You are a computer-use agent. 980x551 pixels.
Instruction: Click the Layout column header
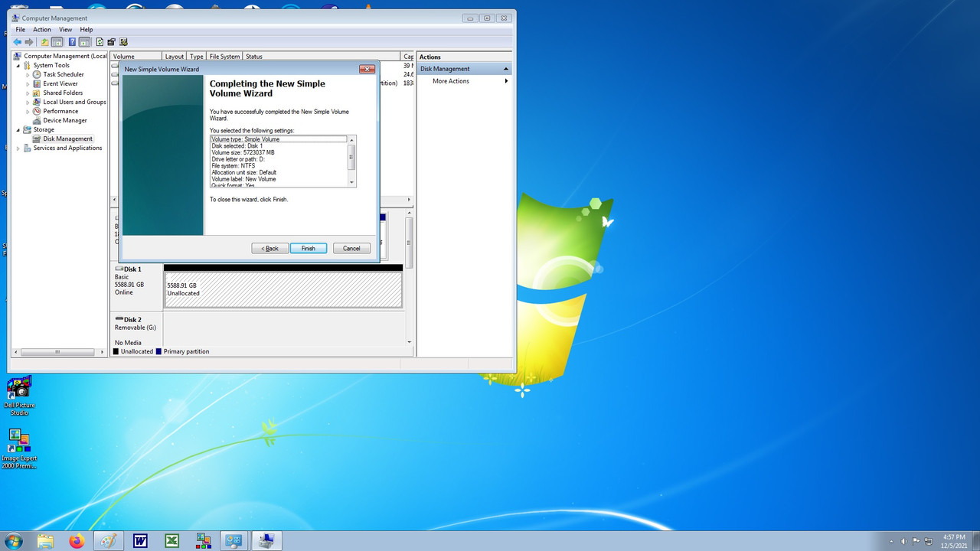point(175,57)
